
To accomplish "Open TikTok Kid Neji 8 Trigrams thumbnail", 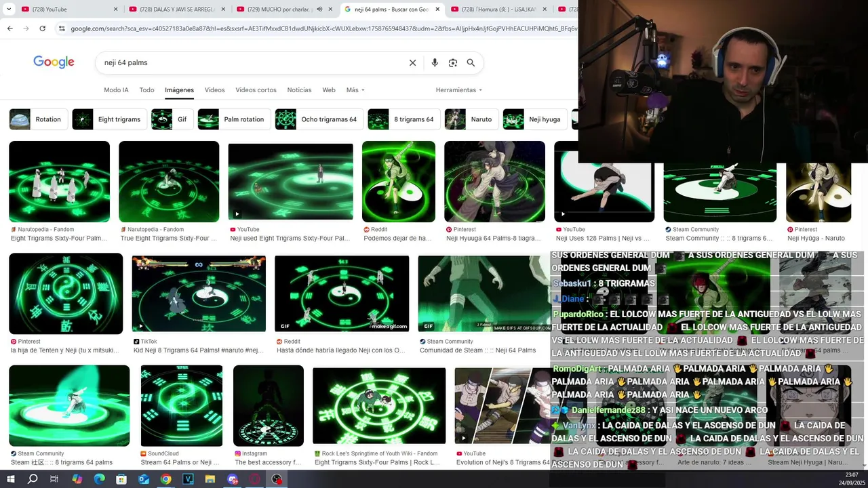I will (199, 293).
